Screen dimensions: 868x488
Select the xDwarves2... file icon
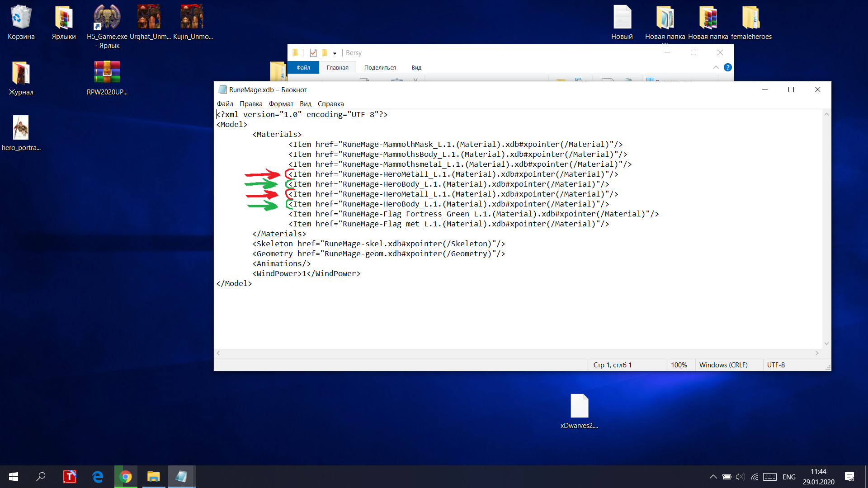pyautogui.click(x=579, y=411)
